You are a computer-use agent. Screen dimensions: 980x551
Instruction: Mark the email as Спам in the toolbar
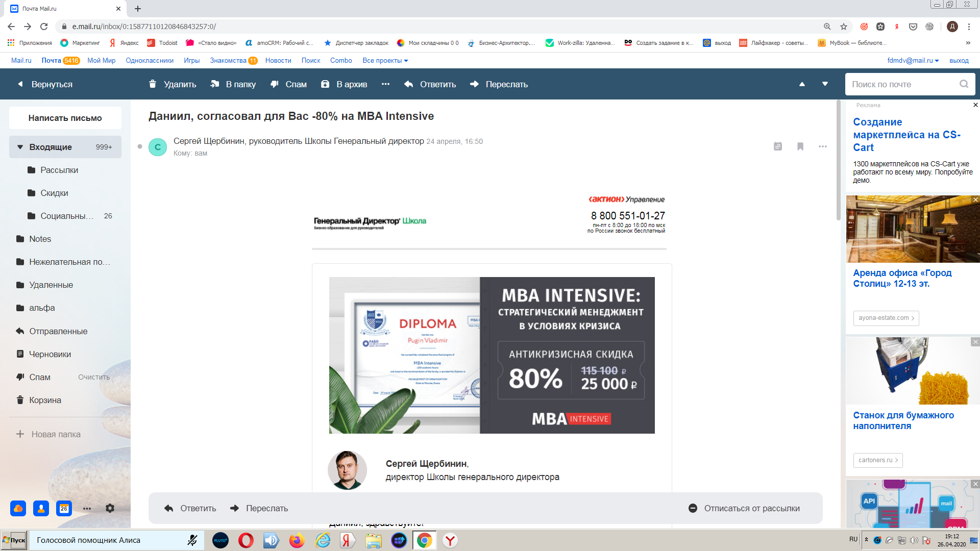coord(288,84)
